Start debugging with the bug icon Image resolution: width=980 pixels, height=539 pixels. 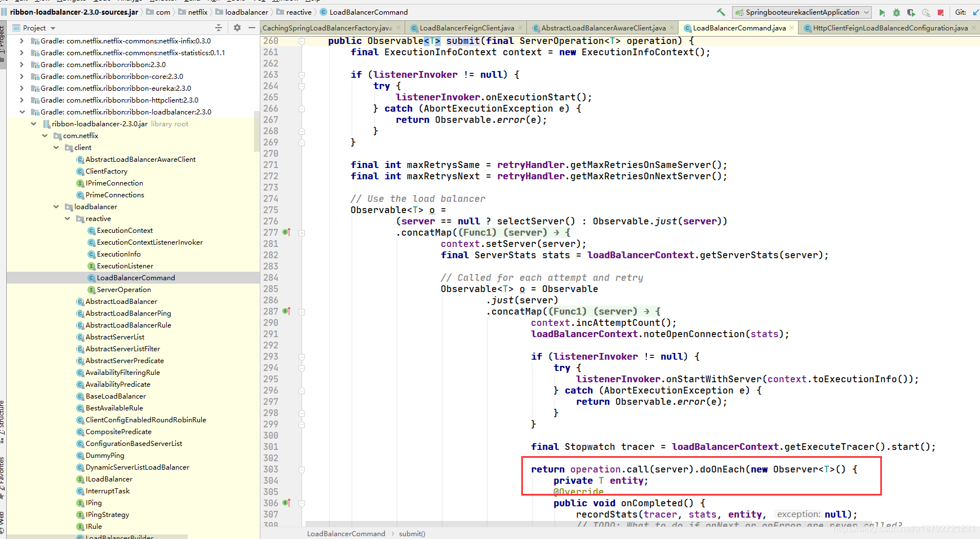(x=897, y=12)
